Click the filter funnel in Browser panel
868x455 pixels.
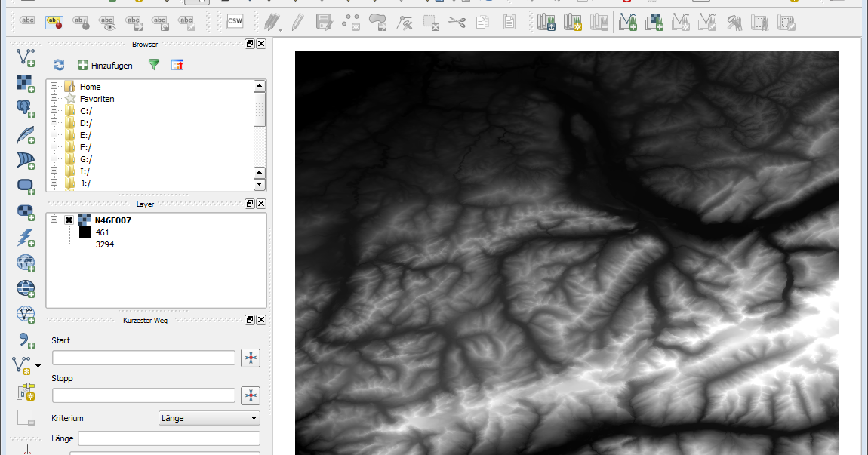coord(154,66)
